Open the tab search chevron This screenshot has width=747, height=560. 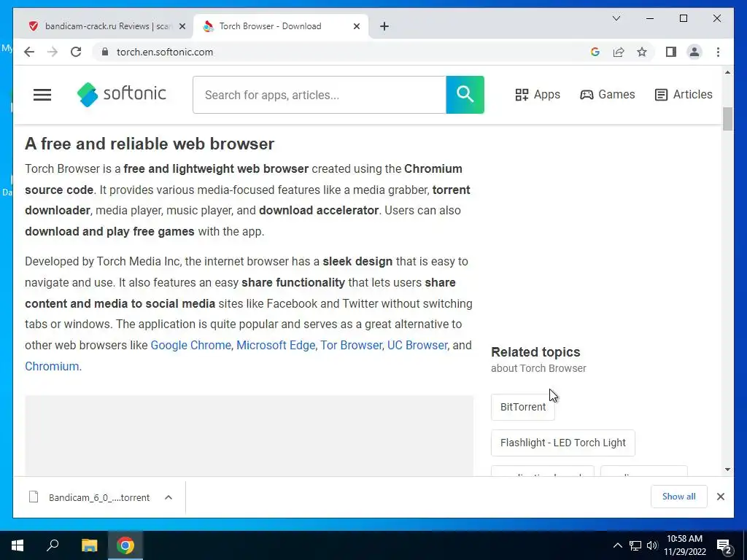[616, 18]
